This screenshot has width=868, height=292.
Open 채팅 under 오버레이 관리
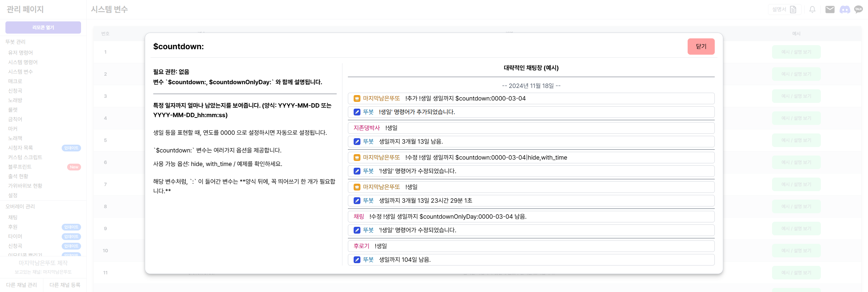(13, 217)
